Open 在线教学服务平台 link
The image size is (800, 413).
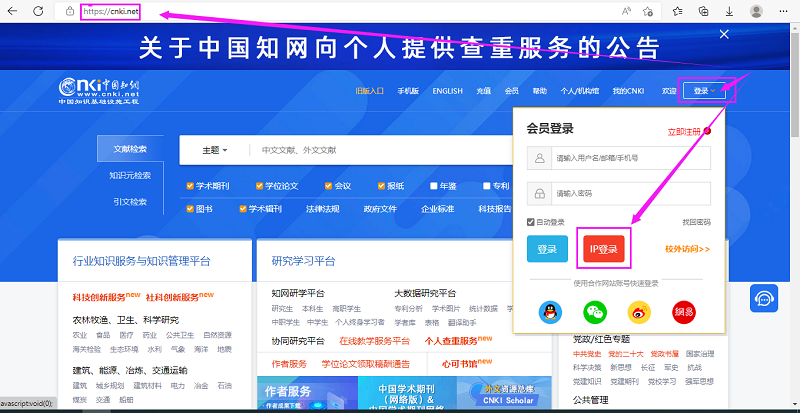374,341
